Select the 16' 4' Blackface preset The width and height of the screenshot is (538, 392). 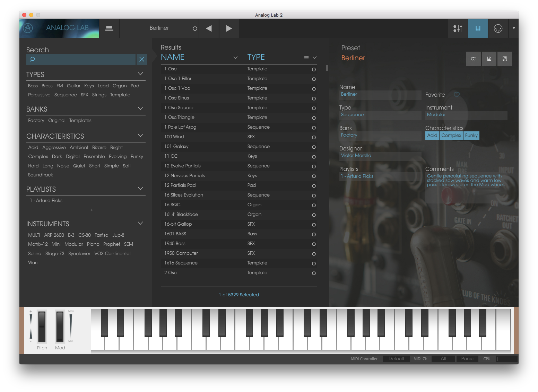coord(239,215)
